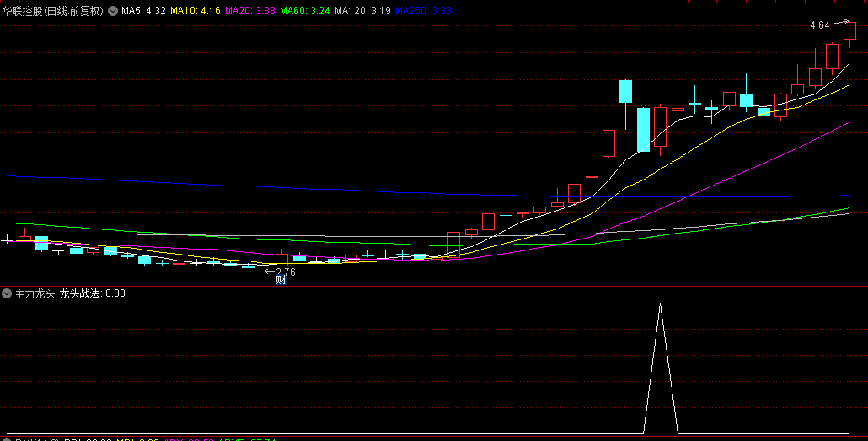The width and height of the screenshot is (868, 441).
Task: Open the dropdown beside 华联控股 chart title
Action: (113, 11)
